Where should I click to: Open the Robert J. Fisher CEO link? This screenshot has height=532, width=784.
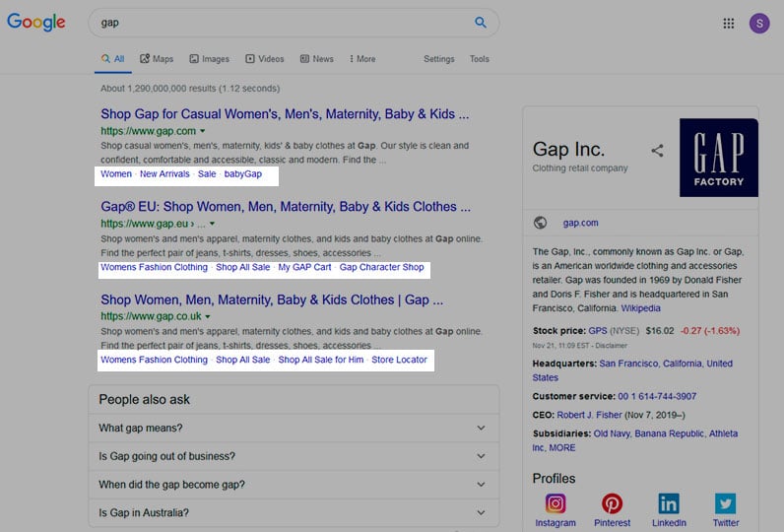click(590, 415)
